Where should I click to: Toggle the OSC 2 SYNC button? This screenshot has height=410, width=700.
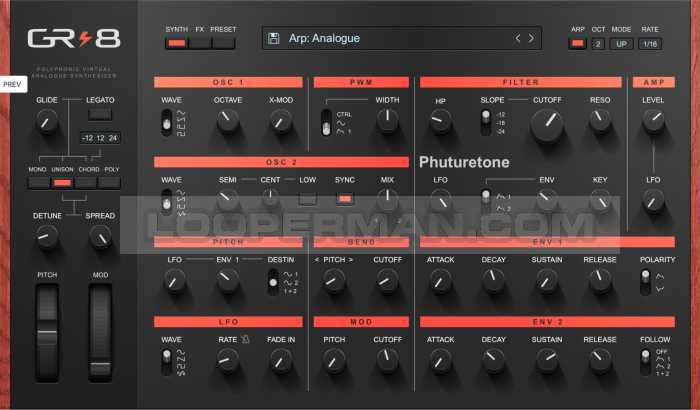(345, 200)
